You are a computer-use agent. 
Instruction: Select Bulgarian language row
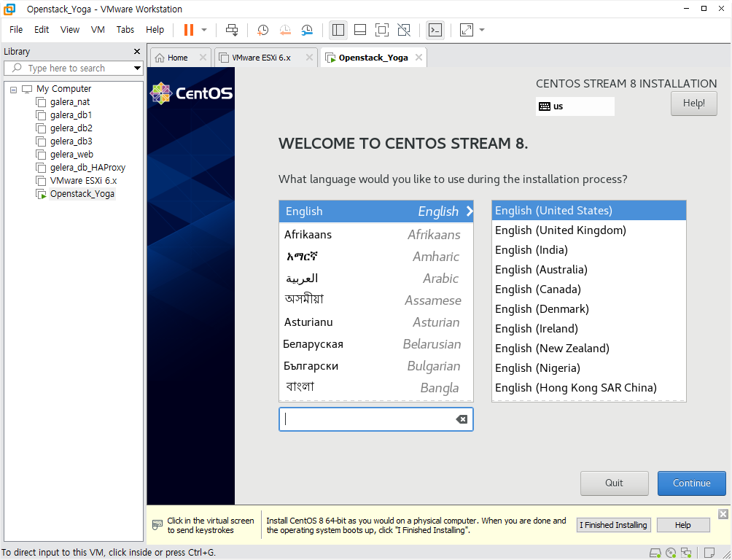(375, 366)
